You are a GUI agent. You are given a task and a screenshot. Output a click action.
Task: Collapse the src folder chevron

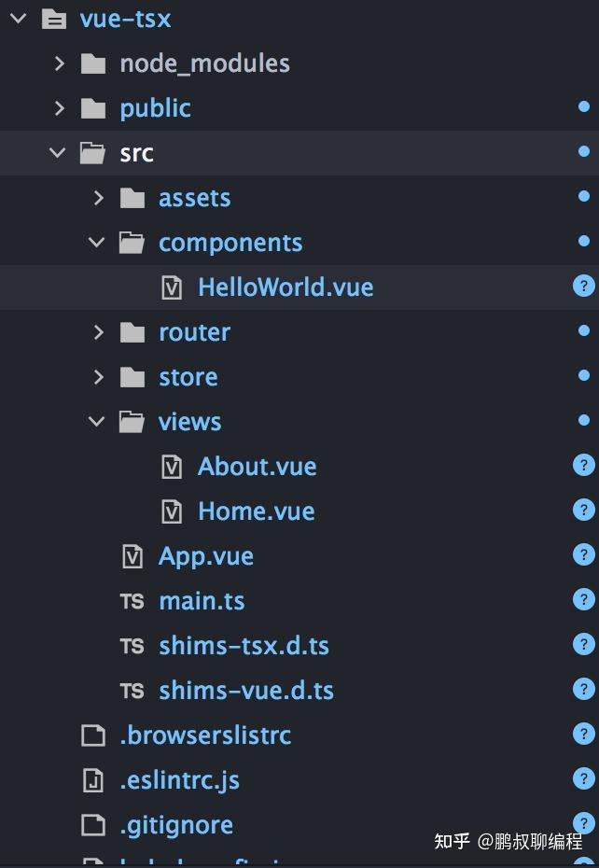[59, 153]
